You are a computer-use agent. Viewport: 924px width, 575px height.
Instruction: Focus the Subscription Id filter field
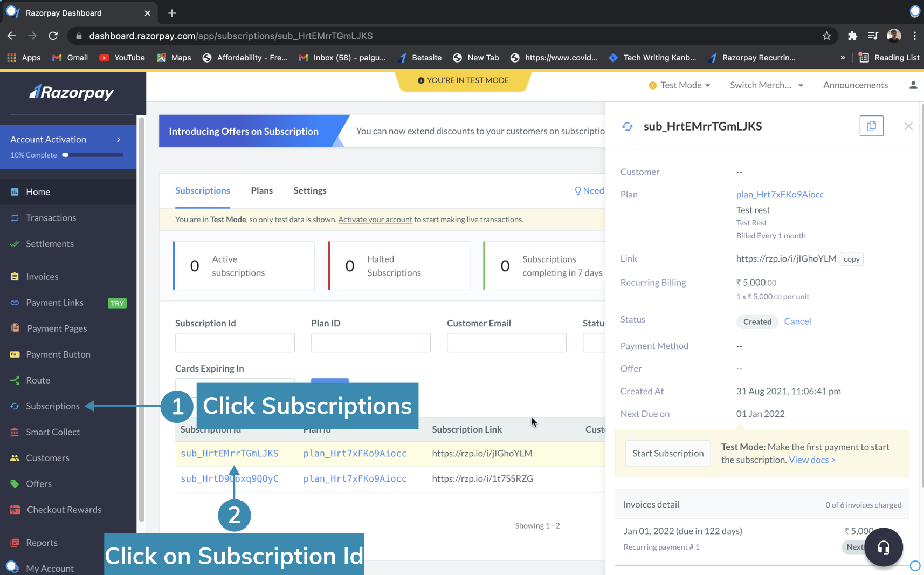pyautogui.click(x=235, y=343)
